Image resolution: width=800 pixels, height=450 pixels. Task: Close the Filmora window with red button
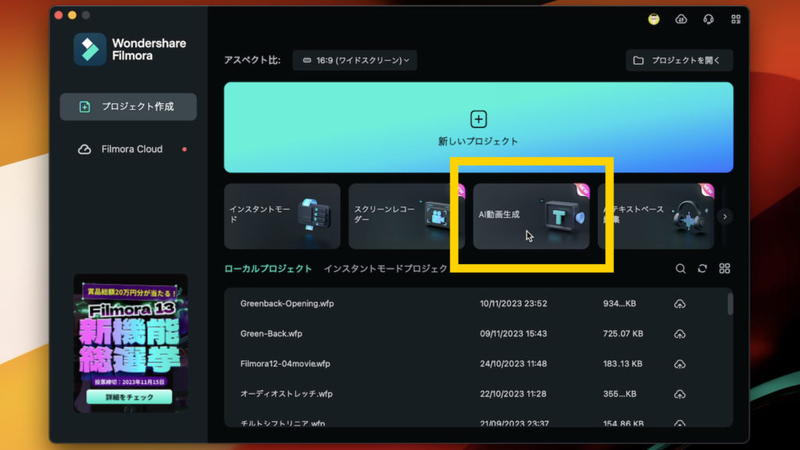click(x=59, y=15)
